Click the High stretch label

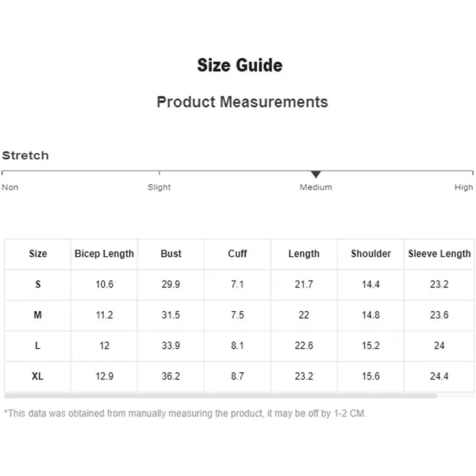pos(463,187)
